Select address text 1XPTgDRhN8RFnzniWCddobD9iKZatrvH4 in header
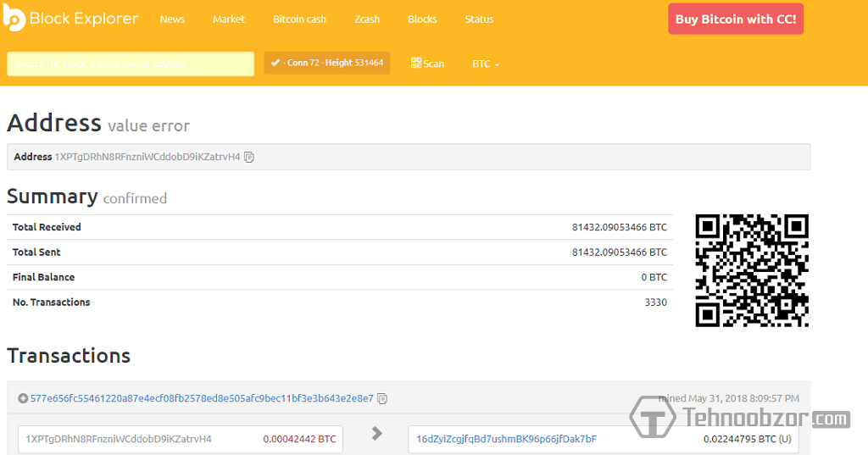 pos(147,158)
